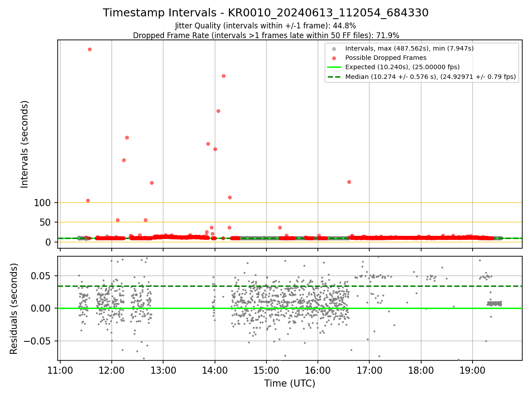
Task: Select the Dropped Frame Rate 71.9% subtitle line
Action: (266, 35)
